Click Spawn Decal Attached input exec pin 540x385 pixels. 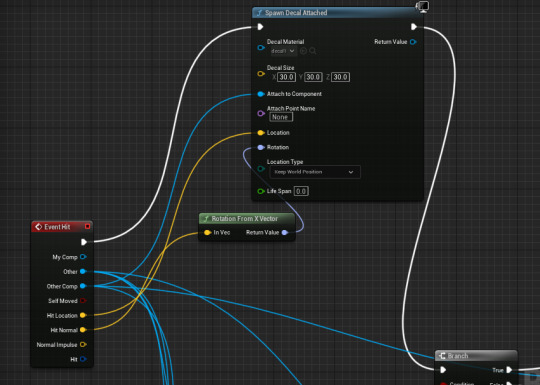point(260,27)
